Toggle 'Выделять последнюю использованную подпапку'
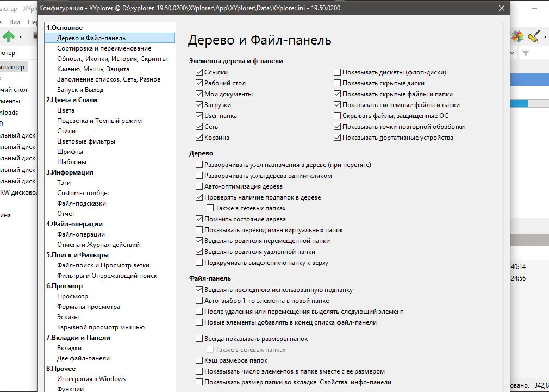This screenshot has height=392, width=549. [199, 290]
